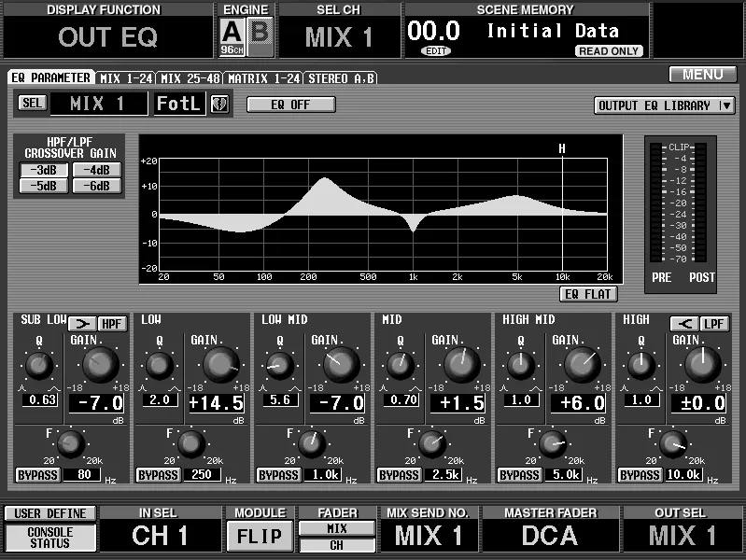Screen dimensions: 746x560
Task: Click the FotL channel name field
Action: point(178,104)
